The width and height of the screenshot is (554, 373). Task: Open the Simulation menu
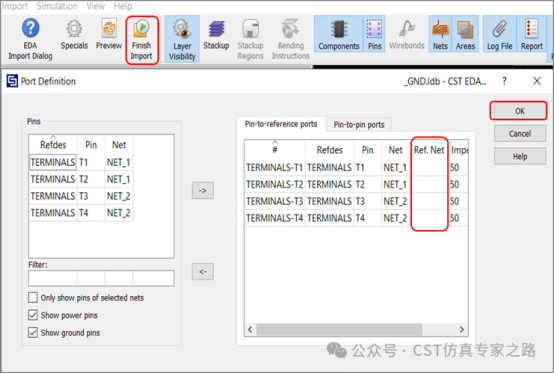click(x=57, y=6)
